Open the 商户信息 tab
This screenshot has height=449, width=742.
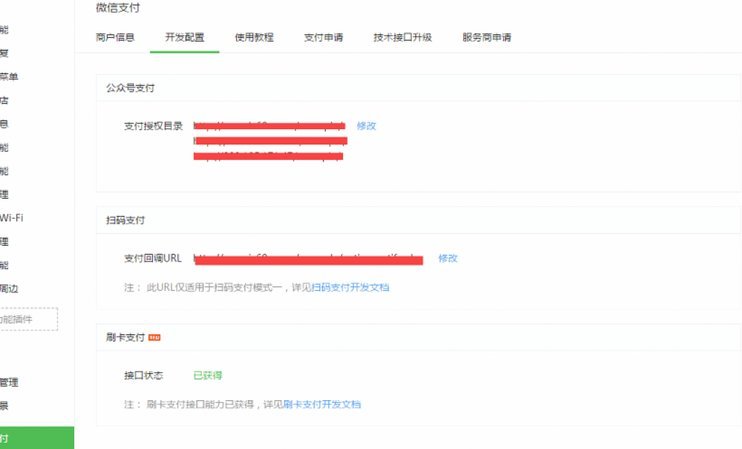point(115,37)
